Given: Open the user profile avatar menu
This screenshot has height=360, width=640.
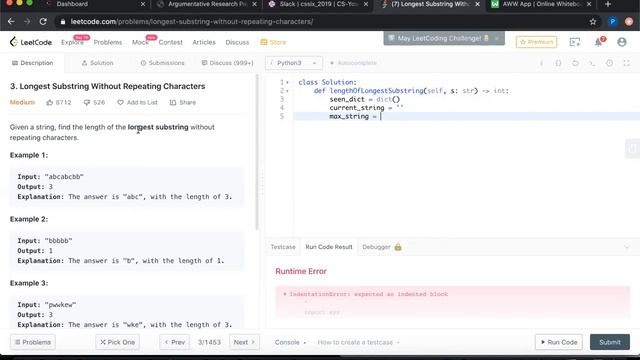Looking at the screenshot, I should pyautogui.click(x=622, y=42).
